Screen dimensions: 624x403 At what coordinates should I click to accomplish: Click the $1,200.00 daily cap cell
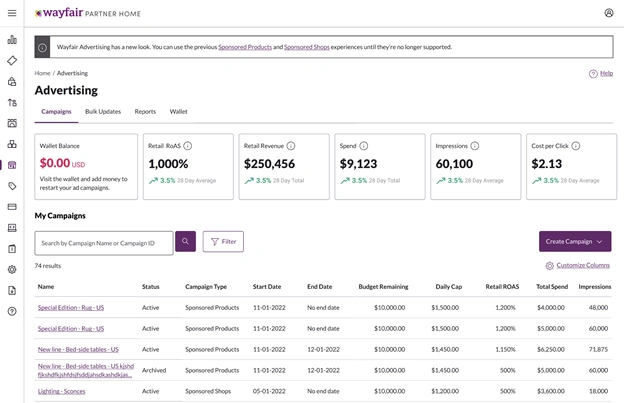point(445,391)
